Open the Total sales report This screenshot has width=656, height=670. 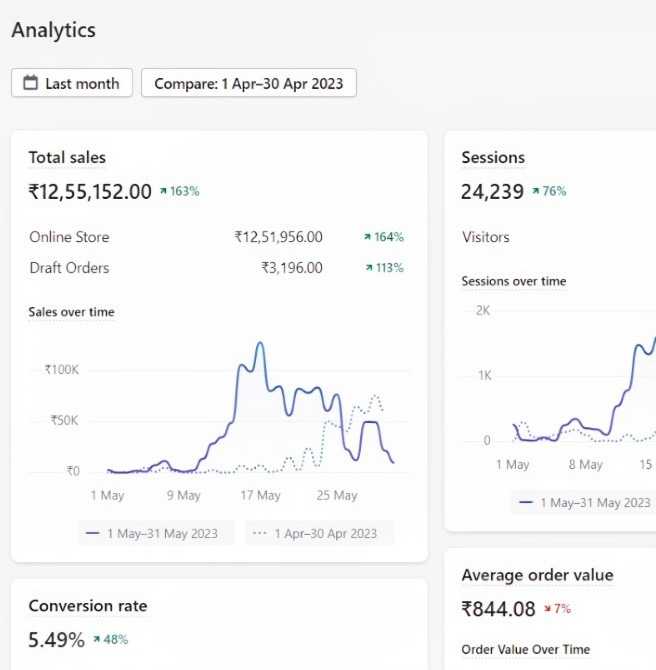pyautogui.click(x=67, y=157)
